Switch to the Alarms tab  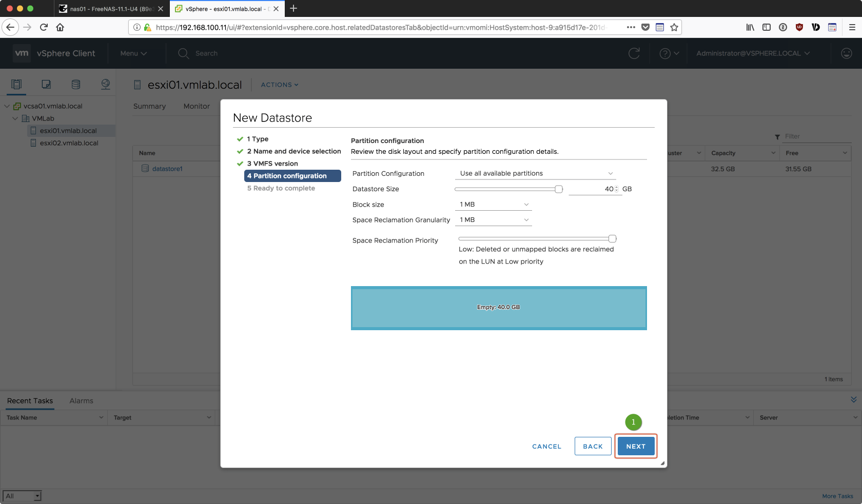click(x=81, y=401)
